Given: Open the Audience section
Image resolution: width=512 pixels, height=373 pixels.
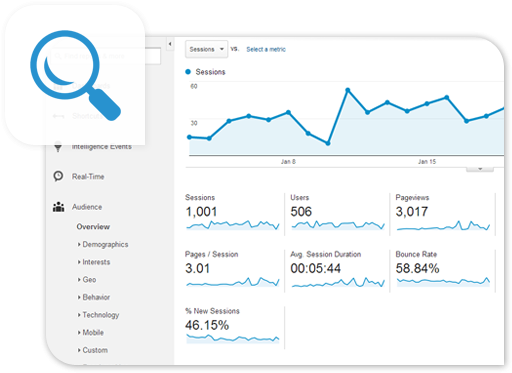Looking at the screenshot, I should click(87, 207).
